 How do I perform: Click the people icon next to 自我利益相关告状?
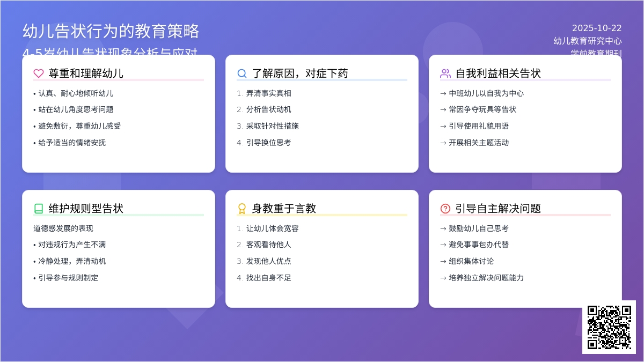(445, 73)
